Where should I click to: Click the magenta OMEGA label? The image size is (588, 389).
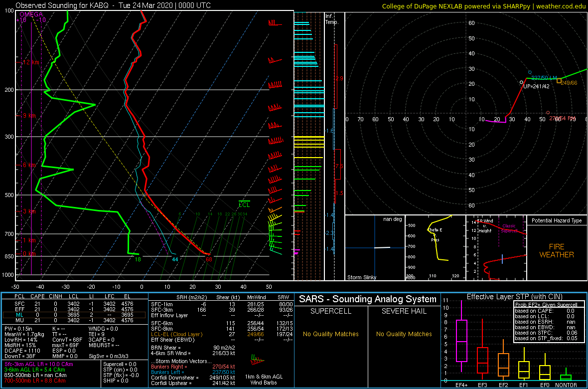pyautogui.click(x=31, y=14)
